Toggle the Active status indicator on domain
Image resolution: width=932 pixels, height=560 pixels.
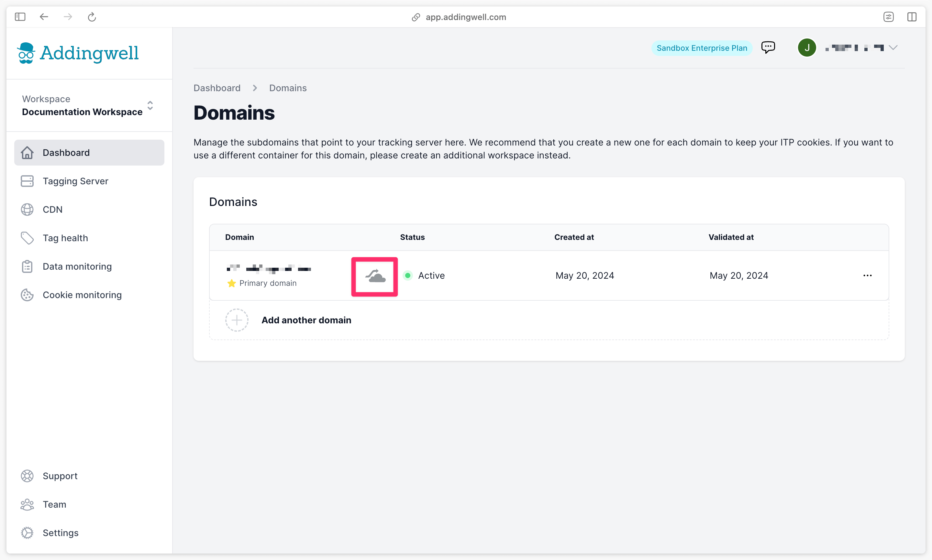pos(408,275)
